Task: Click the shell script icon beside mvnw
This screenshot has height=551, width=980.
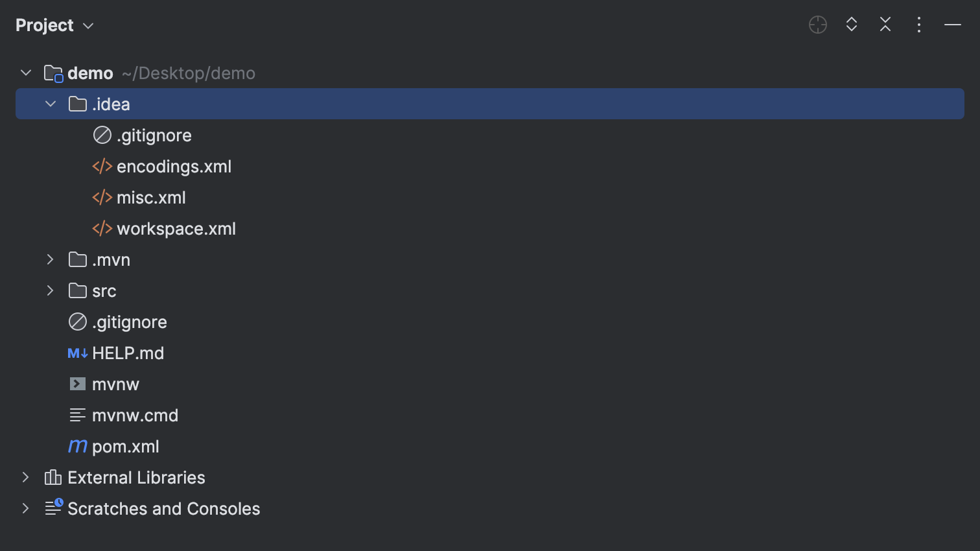Action: coord(78,384)
